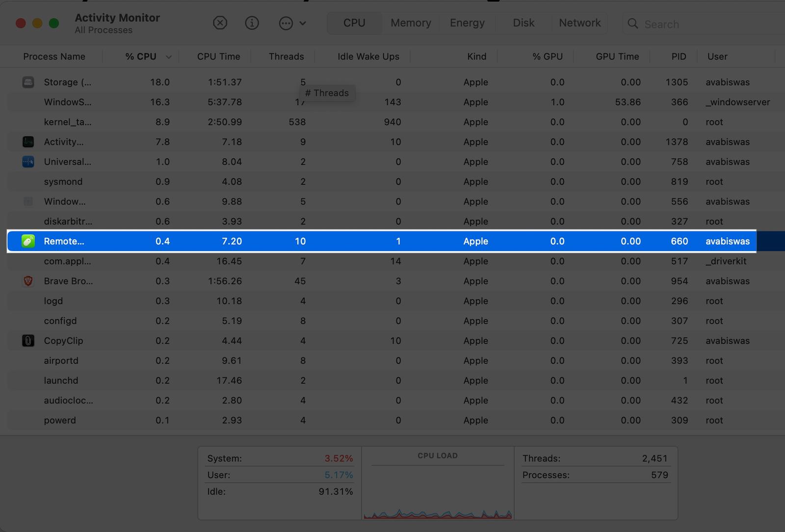Sort by GPU Time column header
Image resolution: width=785 pixels, height=532 pixels.
click(x=617, y=56)
